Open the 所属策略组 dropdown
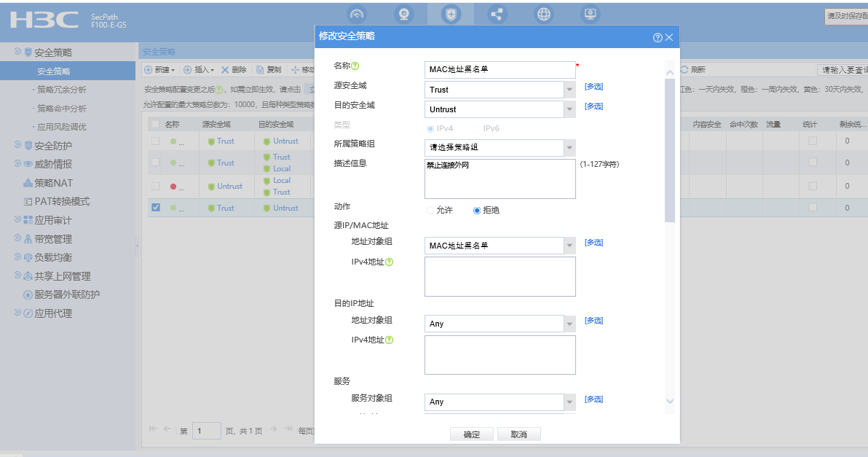This screenshot has width=868, height=457. [x=569, y=148]
